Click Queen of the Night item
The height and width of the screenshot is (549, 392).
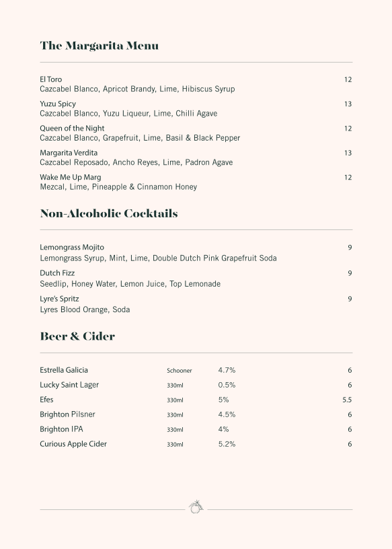coord(72,129)
